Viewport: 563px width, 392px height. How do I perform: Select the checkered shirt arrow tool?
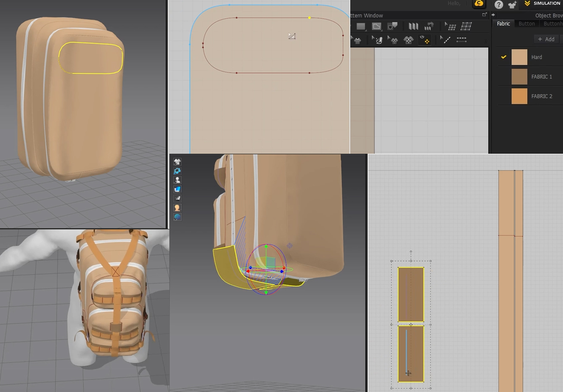(393, 40)
